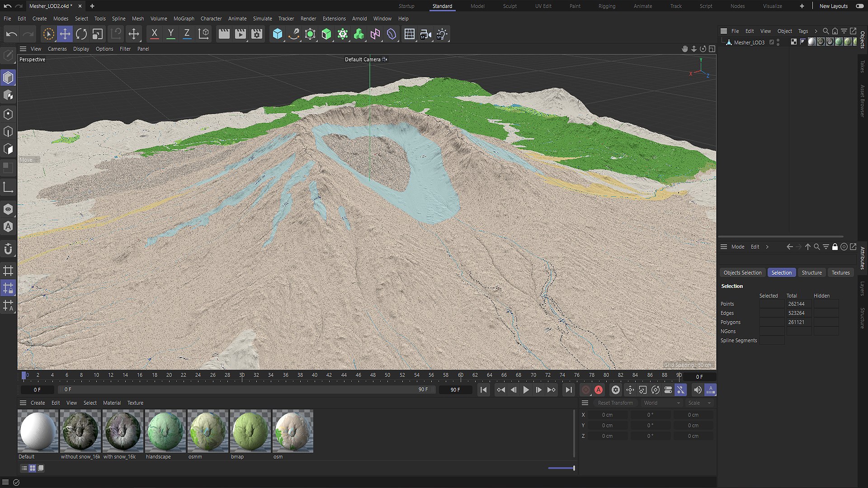
Task: Add a green Extrude generator object
Action: pyautogui.click(x=326, y=34)
